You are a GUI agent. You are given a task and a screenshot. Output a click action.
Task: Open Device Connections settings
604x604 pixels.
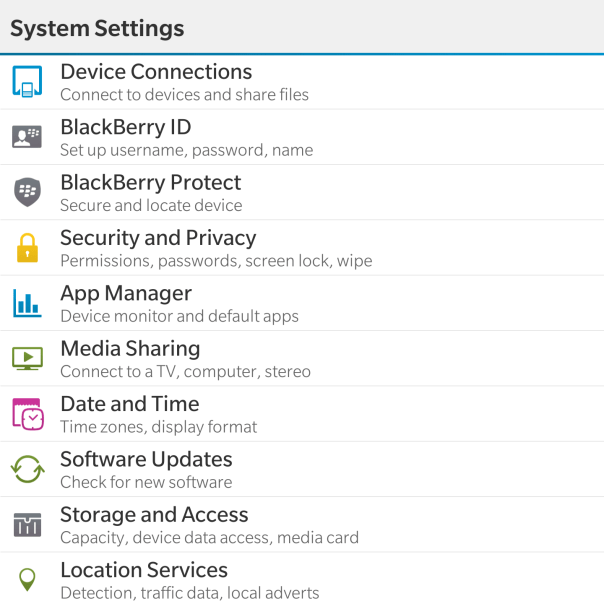(156, 72)
